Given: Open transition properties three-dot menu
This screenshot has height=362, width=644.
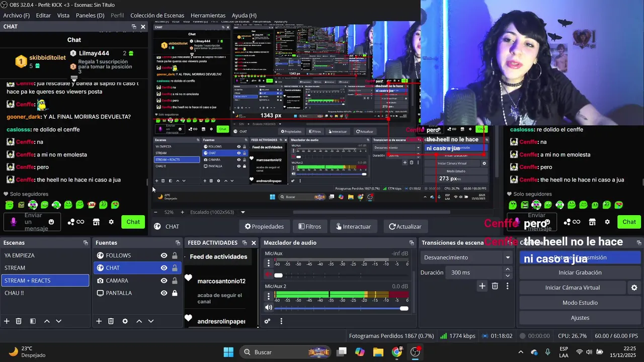Looking at the screenshot, I should pyautogui.click(x=507, y=286).
